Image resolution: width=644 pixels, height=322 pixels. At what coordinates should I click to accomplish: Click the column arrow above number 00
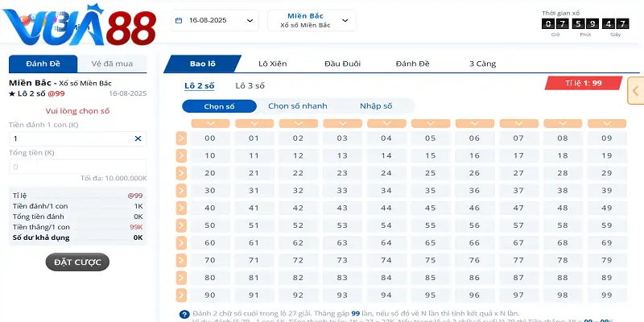pyautogui.click(x=209, y=124)
